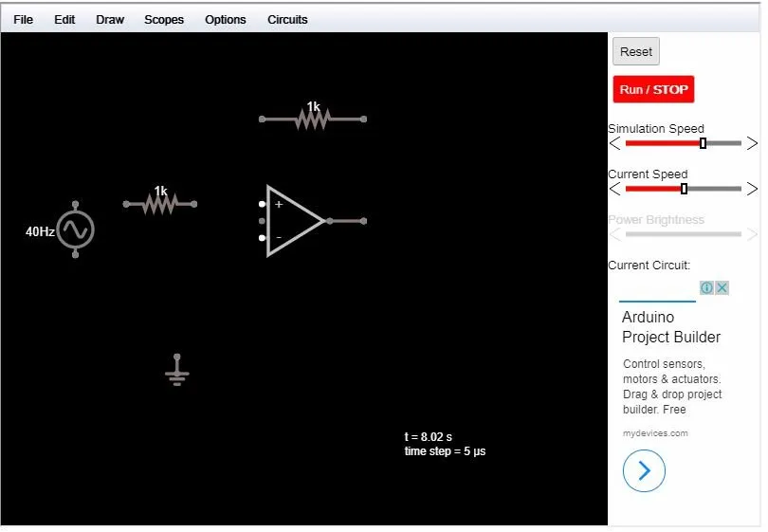Click the t = 8.02 s readout
Screen dimensions: 768x532
pyautogui.click(x=428, y=436)
